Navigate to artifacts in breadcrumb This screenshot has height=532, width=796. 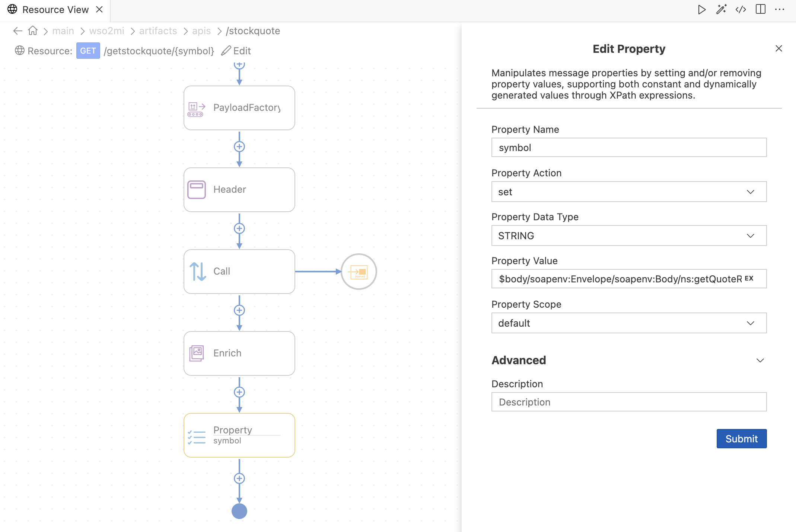pos(158,31)
